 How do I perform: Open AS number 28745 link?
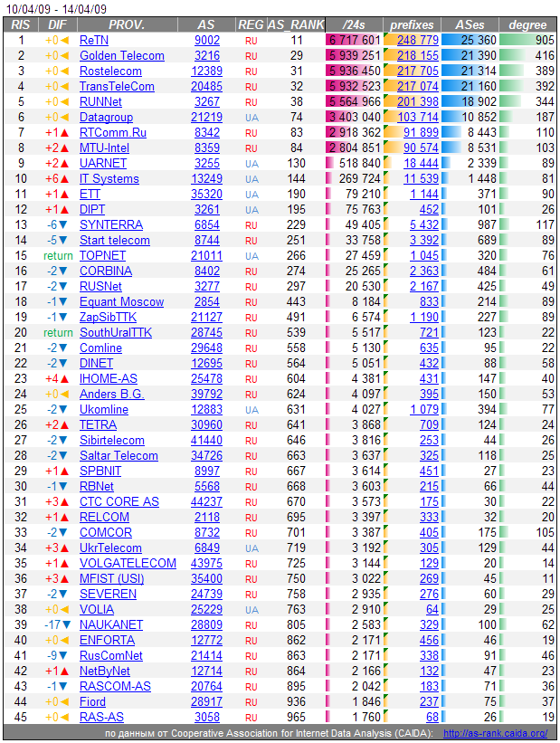click(206, 333)
